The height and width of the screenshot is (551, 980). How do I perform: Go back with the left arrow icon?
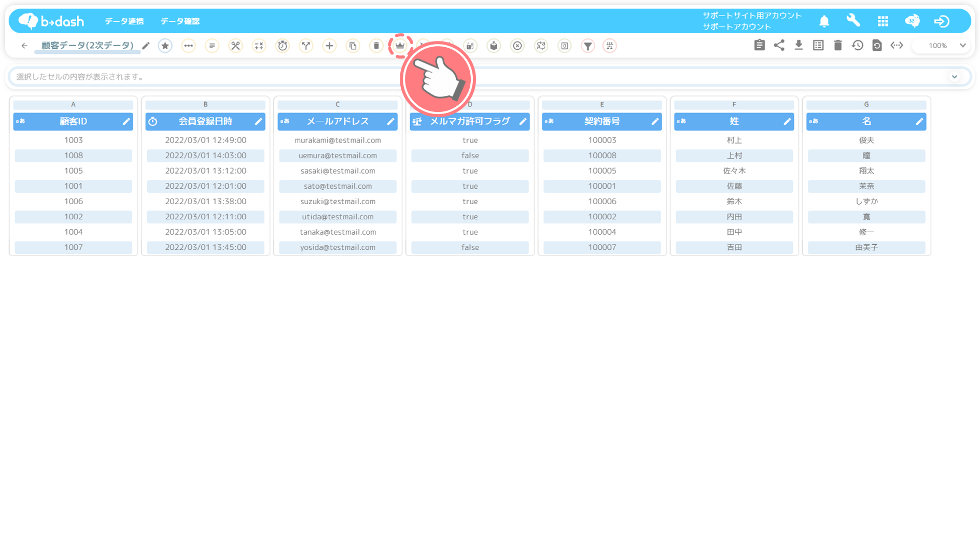24,46
